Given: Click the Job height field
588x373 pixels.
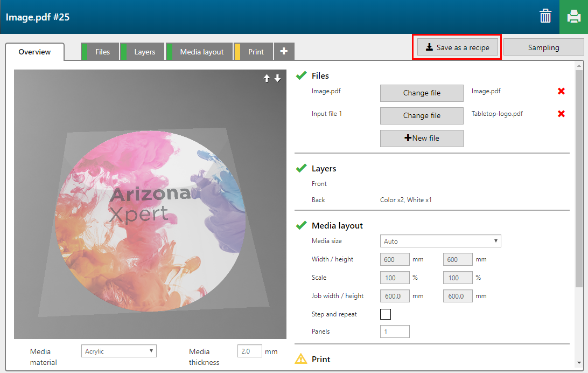Looking at the screenshot, I should (458, 296).
